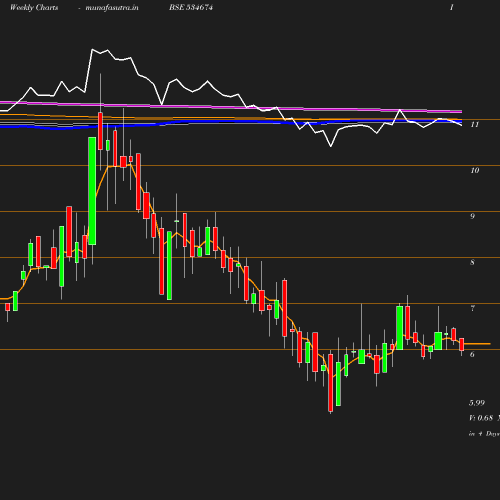Click price axis label 11
Viewport: 500px width, 500px height.
pyautogui.click(x=475, y=124)
